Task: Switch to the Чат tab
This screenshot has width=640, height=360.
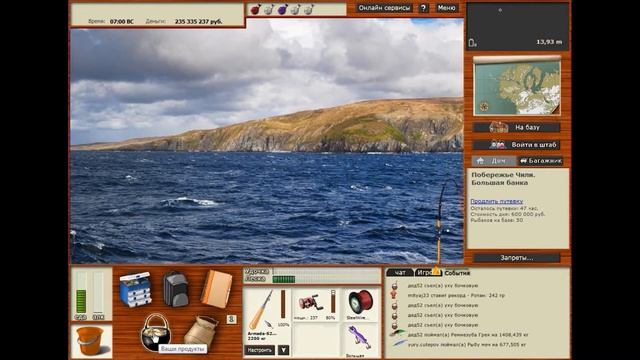Action: click(x=399, y=273)
